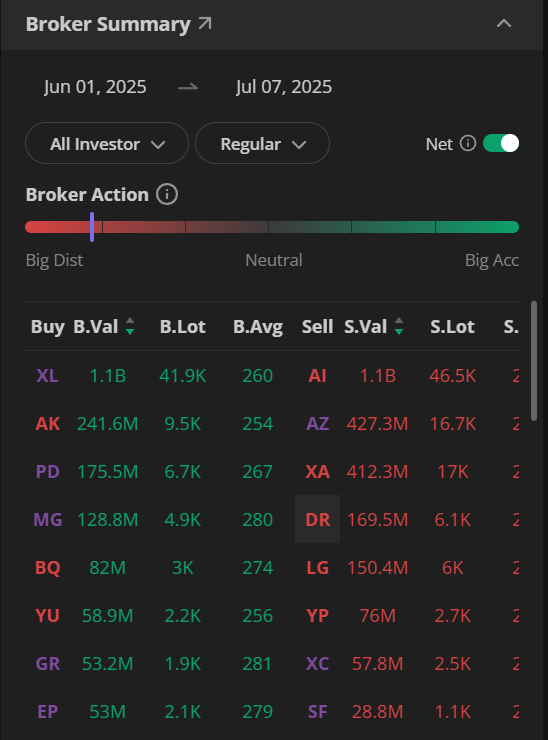Viewport: 548px width, 740px height.
Task: Click the B.Lot column header
Action: coord(183,327)
